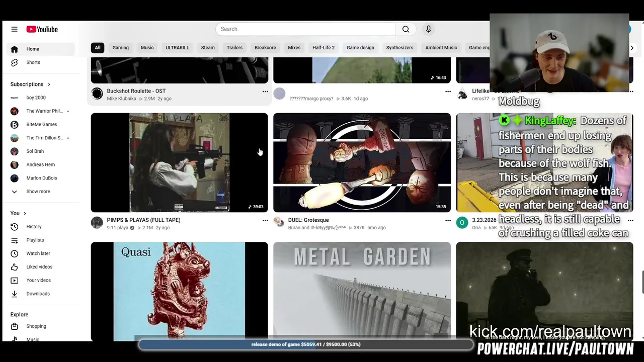Screen dimensions: 644x362
Task: Select the Synthesizers filter chip
Action: point(399,48)
